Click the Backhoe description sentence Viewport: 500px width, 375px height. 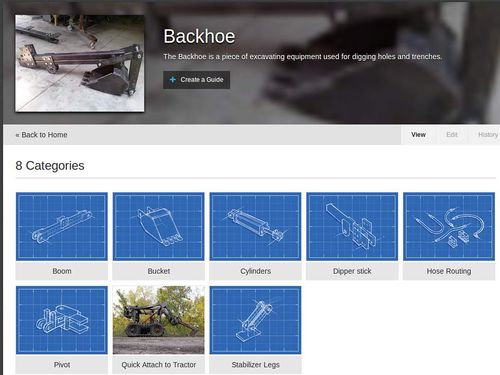pyautogui.click(x=302, y=57)
